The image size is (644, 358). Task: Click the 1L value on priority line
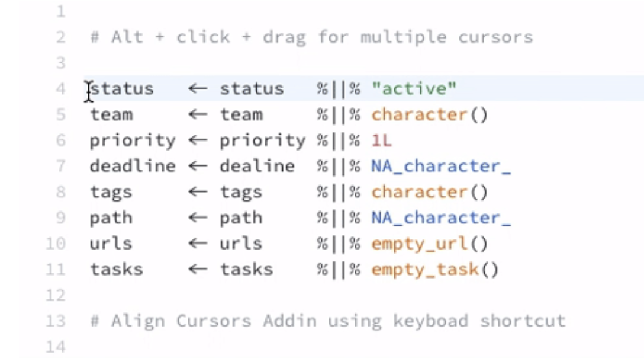pyautogui.click(x=382, y=140)
